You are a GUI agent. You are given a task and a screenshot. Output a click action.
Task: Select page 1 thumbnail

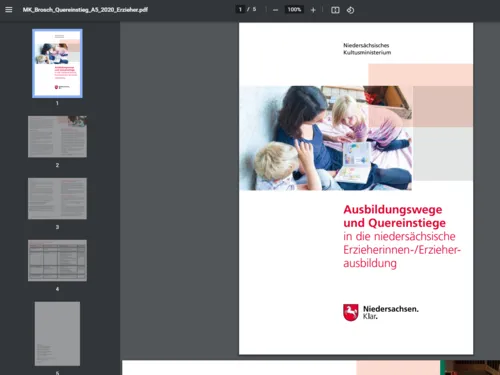point(57,63)
